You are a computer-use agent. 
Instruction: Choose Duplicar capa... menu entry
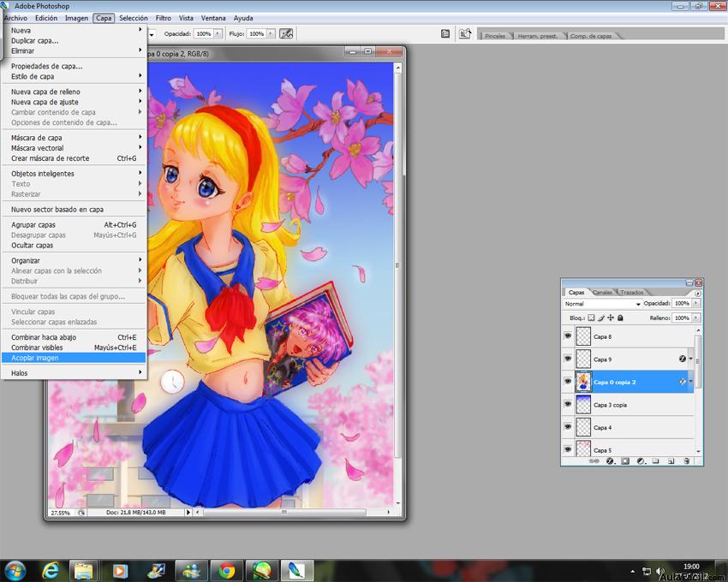tap(74, 41)
